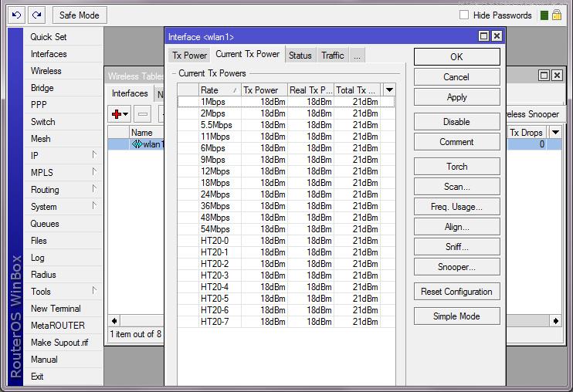Toggle Safe Mode button
Viewport: 573px width, 392px height.
80,15
